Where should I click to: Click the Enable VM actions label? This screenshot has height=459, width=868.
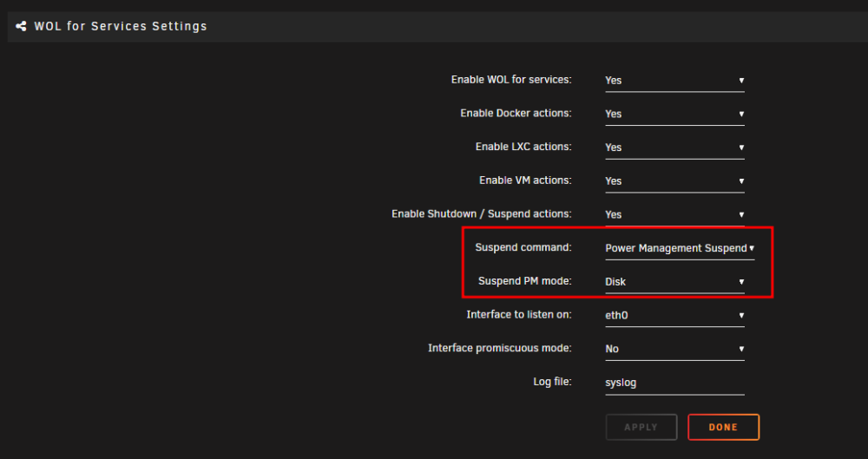coord(525,180)
